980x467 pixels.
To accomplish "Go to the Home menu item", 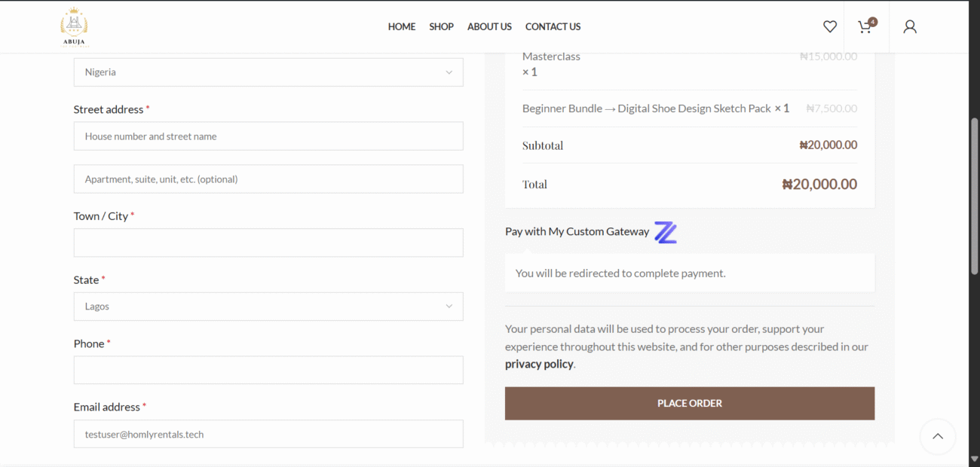I will coord(402,26).
